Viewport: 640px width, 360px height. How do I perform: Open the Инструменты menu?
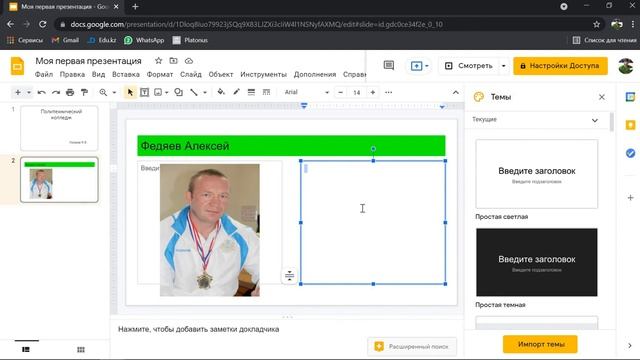click(x=263, y=74)
